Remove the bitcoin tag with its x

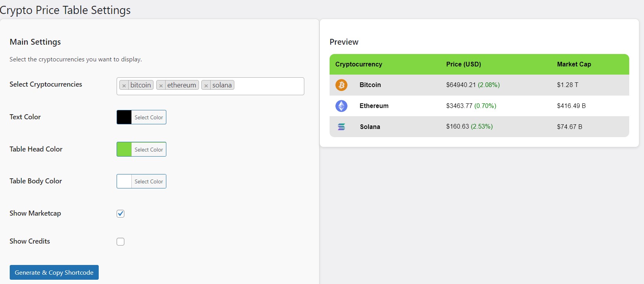[124, 85]
